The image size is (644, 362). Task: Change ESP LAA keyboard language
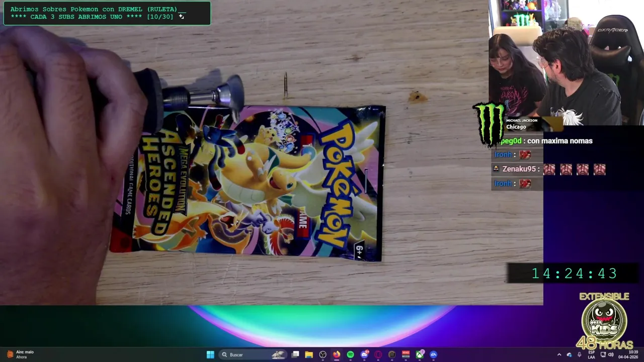(591, 354)
